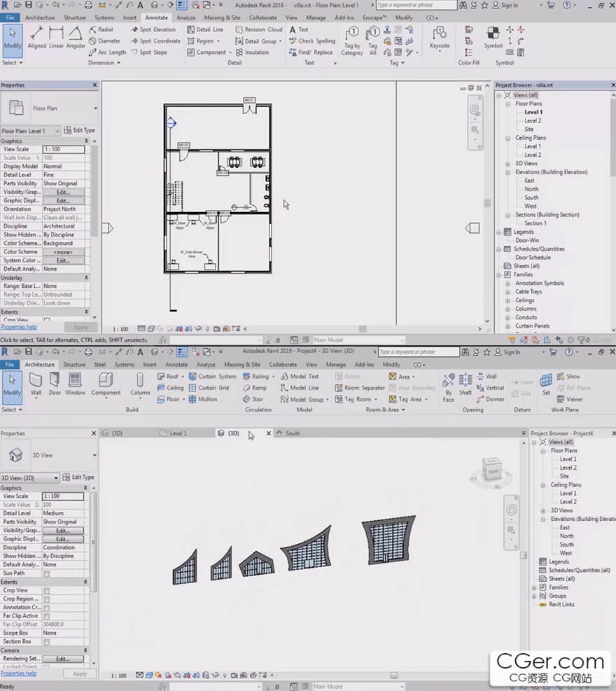This screenshot has height=691, width=616.
Task: Open Properties help link in upper window
Action: pos(19,327)
